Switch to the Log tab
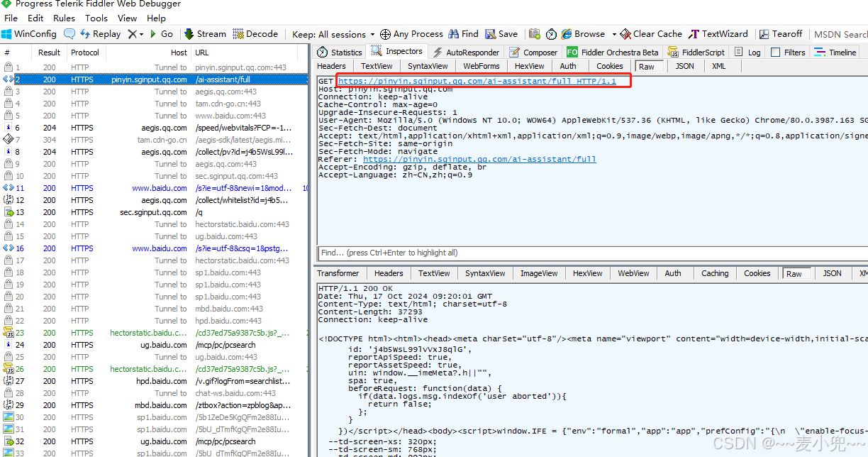868x457 pixels. (748, 52)
